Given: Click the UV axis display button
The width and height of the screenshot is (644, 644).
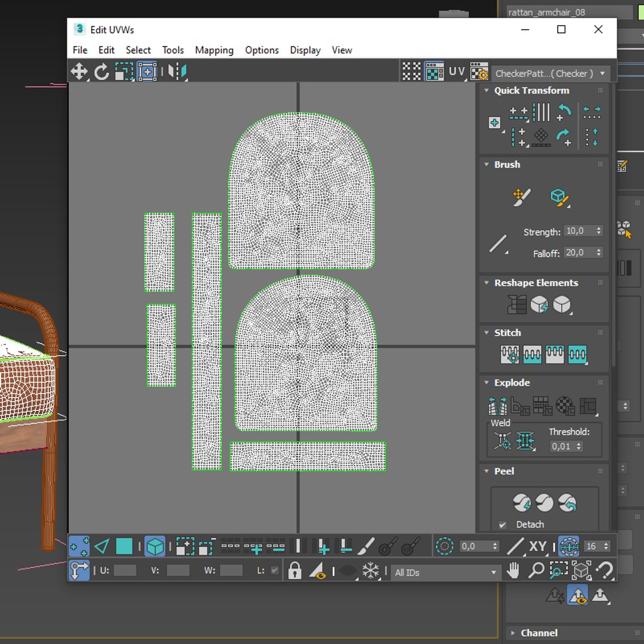Looking at the screenshot, I should [x=457, y=72].
